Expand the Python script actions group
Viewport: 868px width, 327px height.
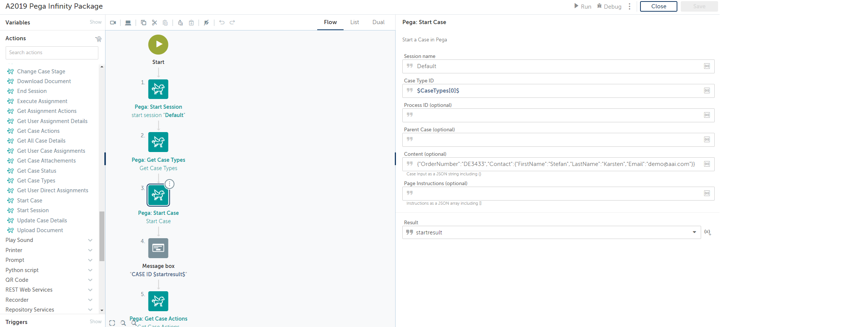coord(90,270)
